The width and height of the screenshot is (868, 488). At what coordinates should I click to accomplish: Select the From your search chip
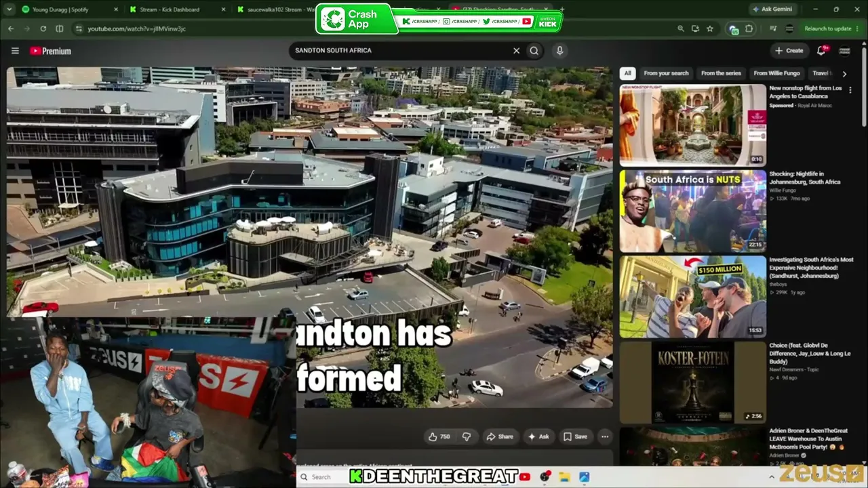[666, 73]
